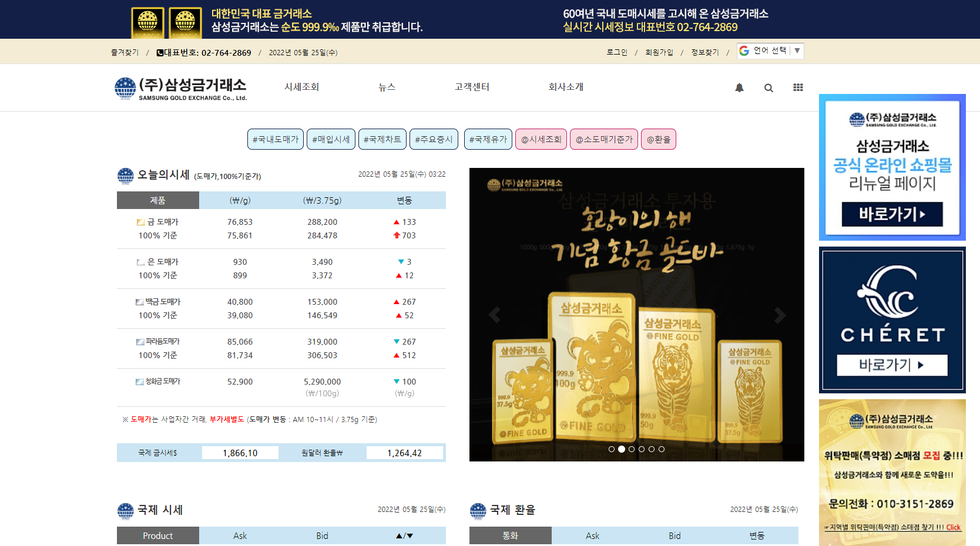Viewport: 980px width, 546px height.
Task: Click the 금 도매가 price 76,853
Action: point(240,222)
